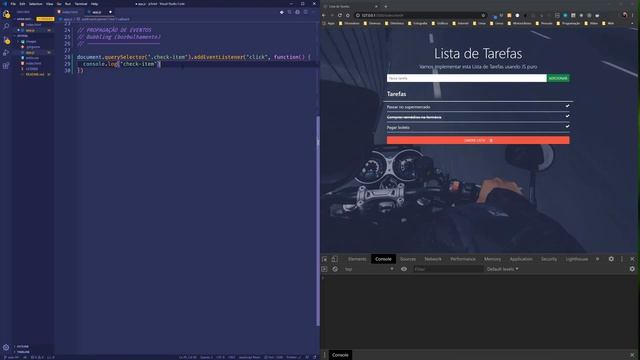Click the VS Code editor vertical scrollbar

pyautogui.click(x=318, y=220)
